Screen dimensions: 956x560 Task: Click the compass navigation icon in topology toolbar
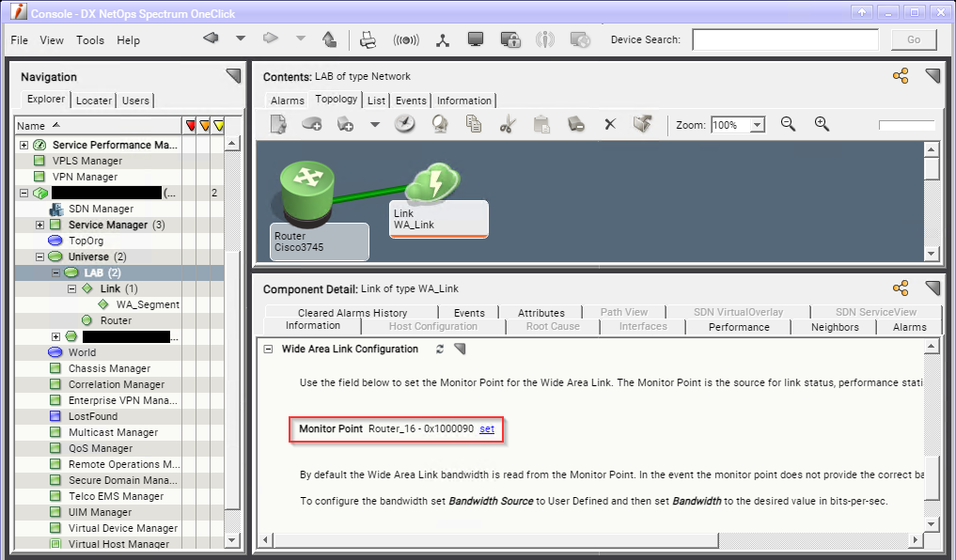(x=405, y=124)
